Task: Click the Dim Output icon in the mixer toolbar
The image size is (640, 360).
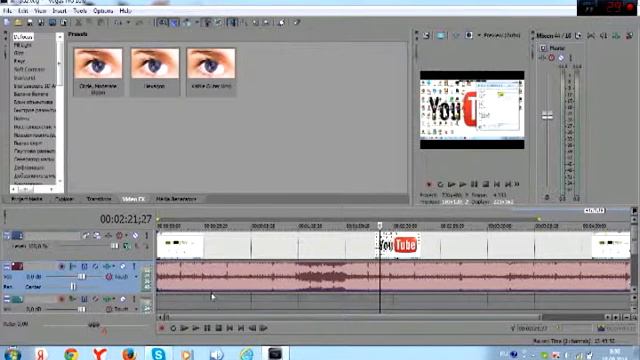Action: pos(604,36)
